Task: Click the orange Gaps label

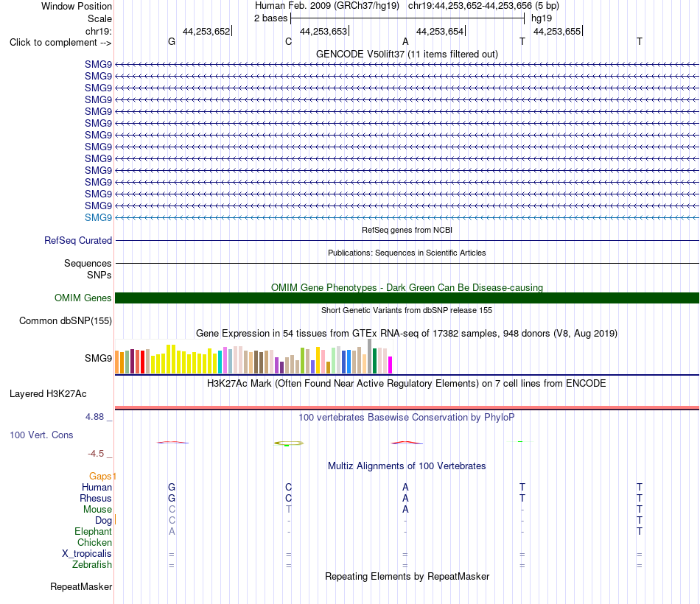Action: 100,477
